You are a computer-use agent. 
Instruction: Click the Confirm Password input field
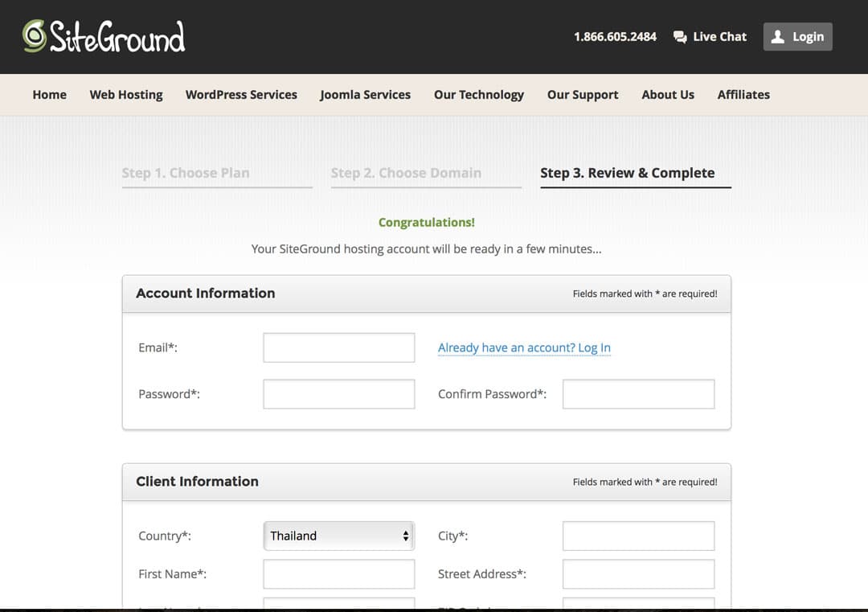[638, 393]
